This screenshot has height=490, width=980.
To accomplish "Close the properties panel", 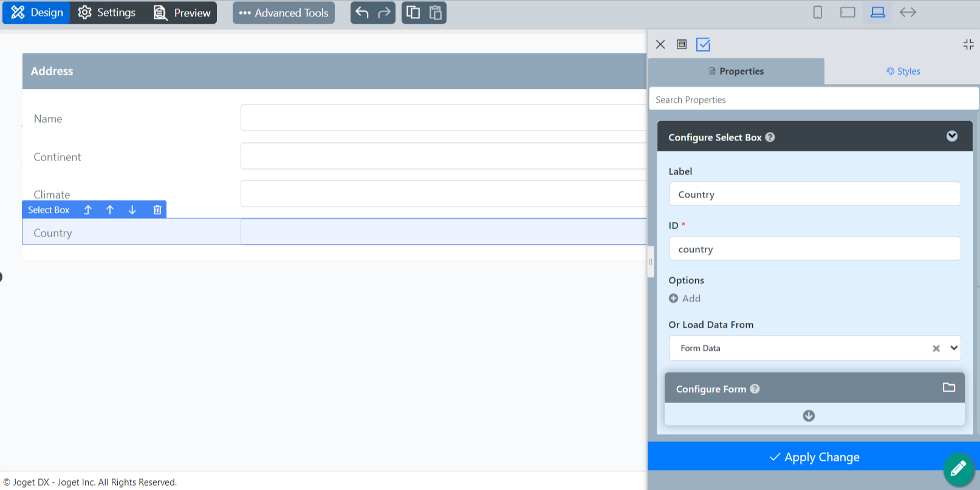I will (x=660, y=44).
